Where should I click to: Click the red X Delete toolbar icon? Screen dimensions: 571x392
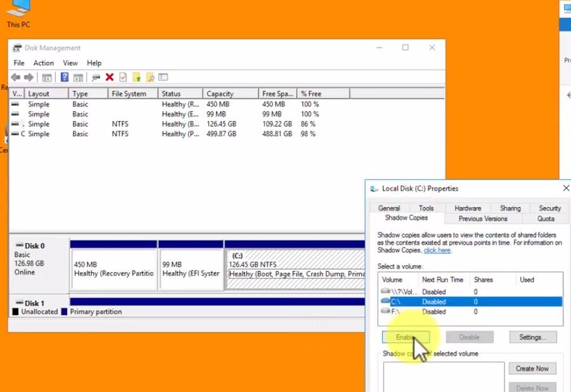point(110,77)
